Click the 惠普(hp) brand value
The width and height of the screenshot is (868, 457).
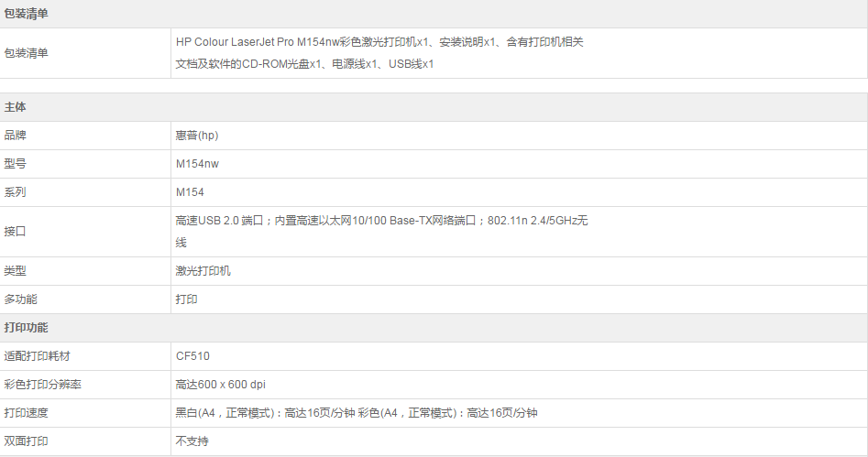[x=197, y=136]
